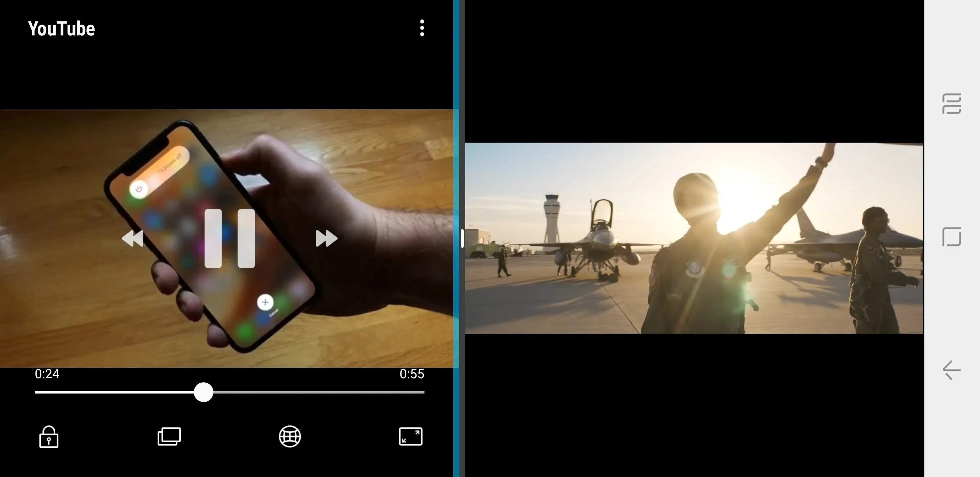Image resolution: width=980 pixels, height=477 pixels.
Task: Toggle the fullscreen resize icon
Action: pyautogui.click(x=411, y=436)
